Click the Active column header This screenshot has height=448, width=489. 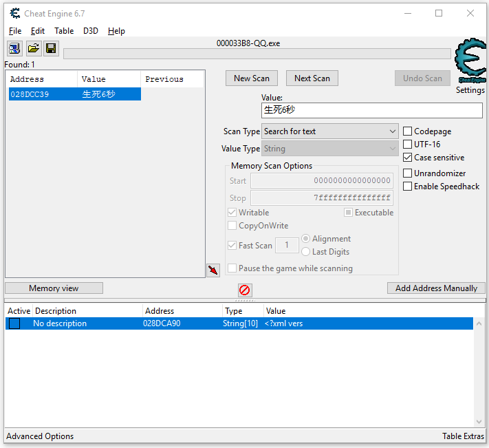click(x=19, y=311)
